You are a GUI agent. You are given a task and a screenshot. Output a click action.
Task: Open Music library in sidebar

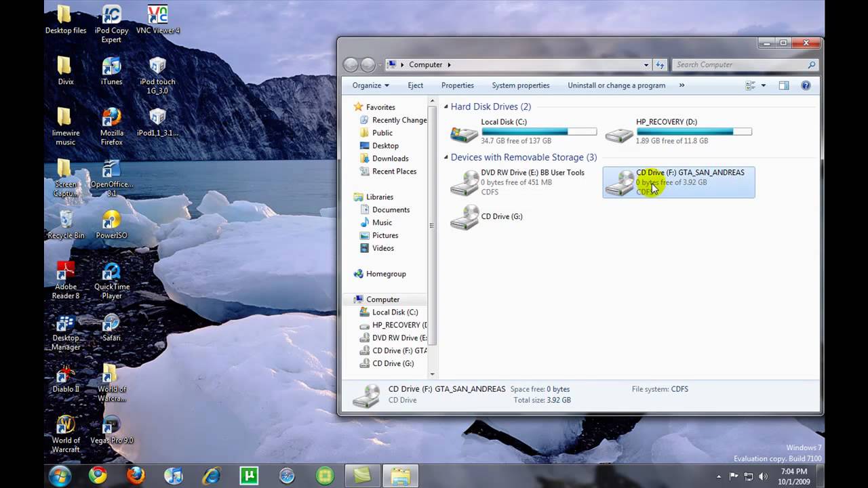click(376, 223)
